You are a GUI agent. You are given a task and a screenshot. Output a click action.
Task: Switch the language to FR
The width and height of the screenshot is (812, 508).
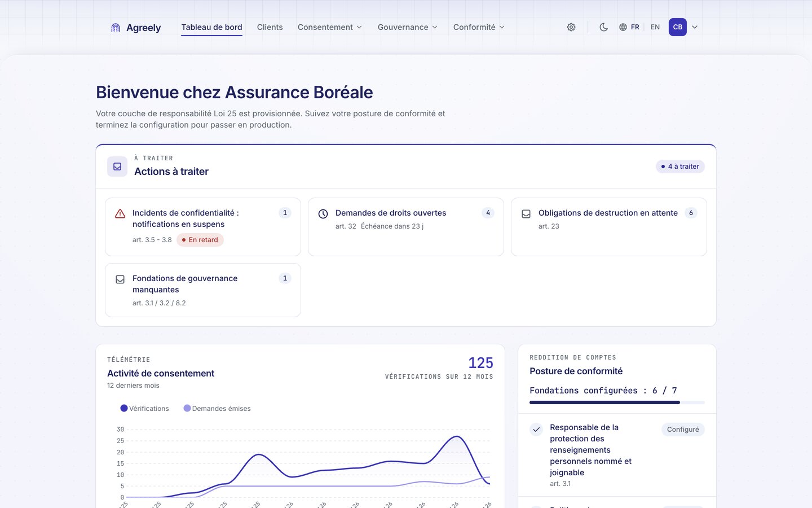(635, 27)
